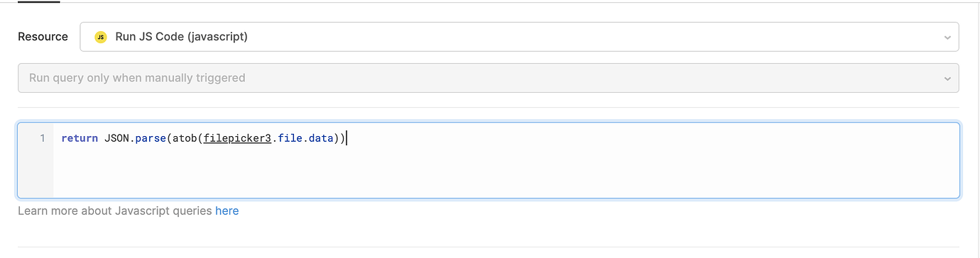Follow the 'here' link about Javascript queries

(x=227, y=211)
